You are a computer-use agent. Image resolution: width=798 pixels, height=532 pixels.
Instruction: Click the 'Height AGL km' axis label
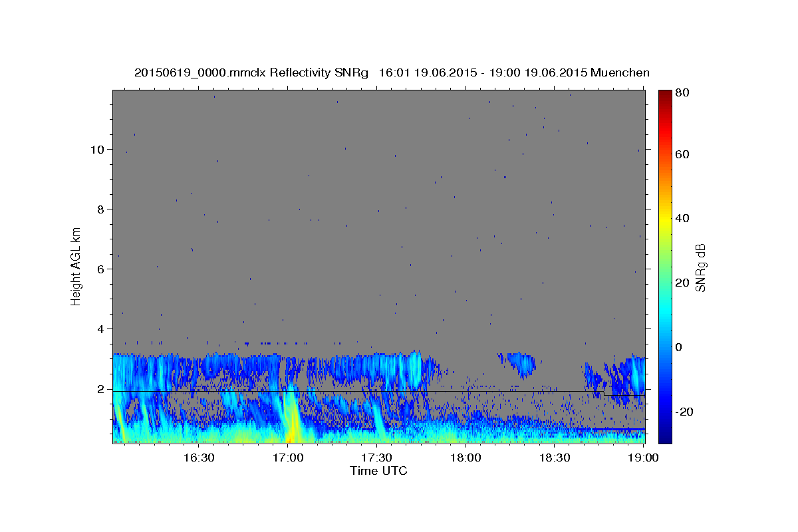tap(76, 266)
